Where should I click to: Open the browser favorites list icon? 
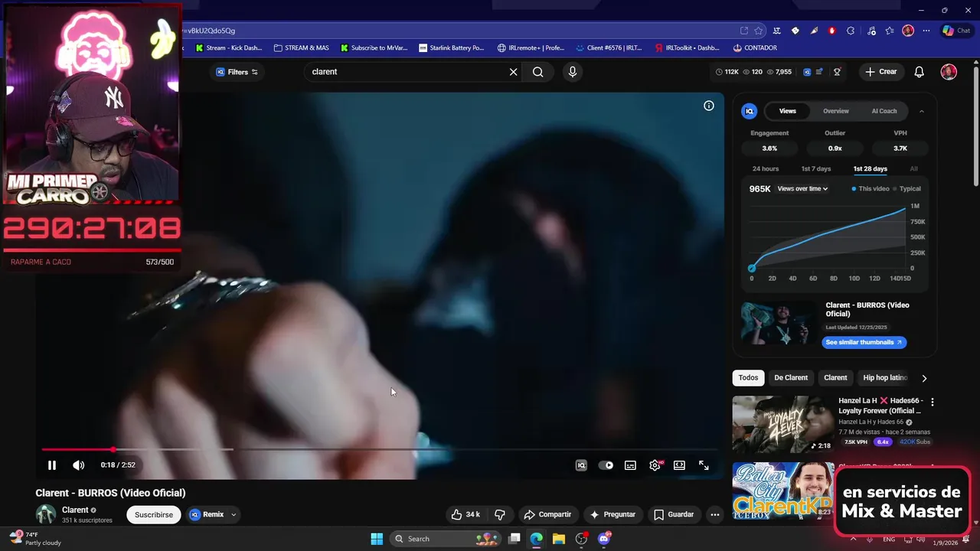(890, 31)
